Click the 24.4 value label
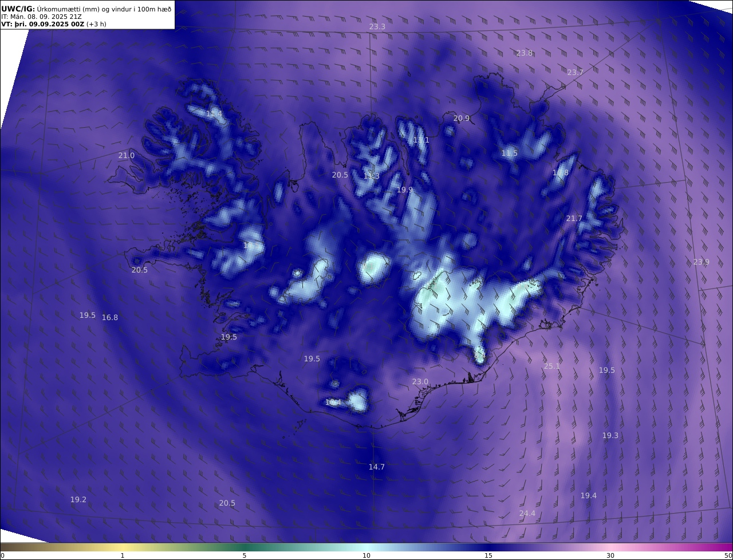Image resolution: width=733 pixels, height=560 pixels. click(x=527, y=513)
